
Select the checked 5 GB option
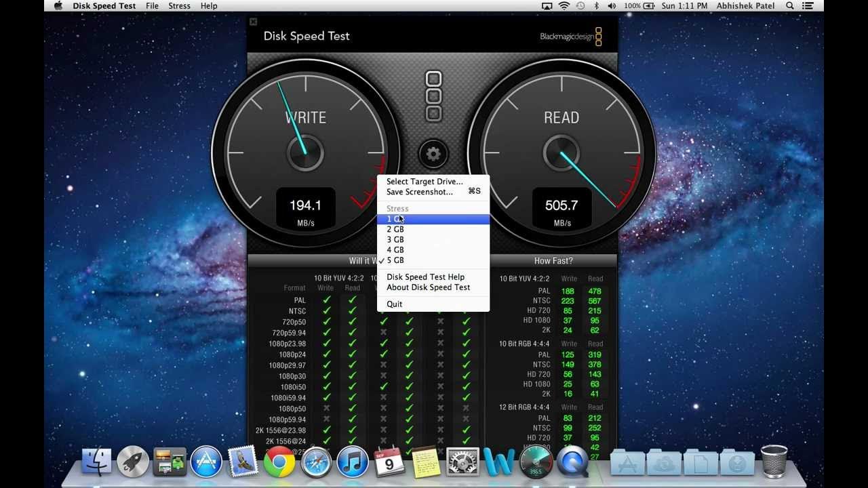(433, 260)
